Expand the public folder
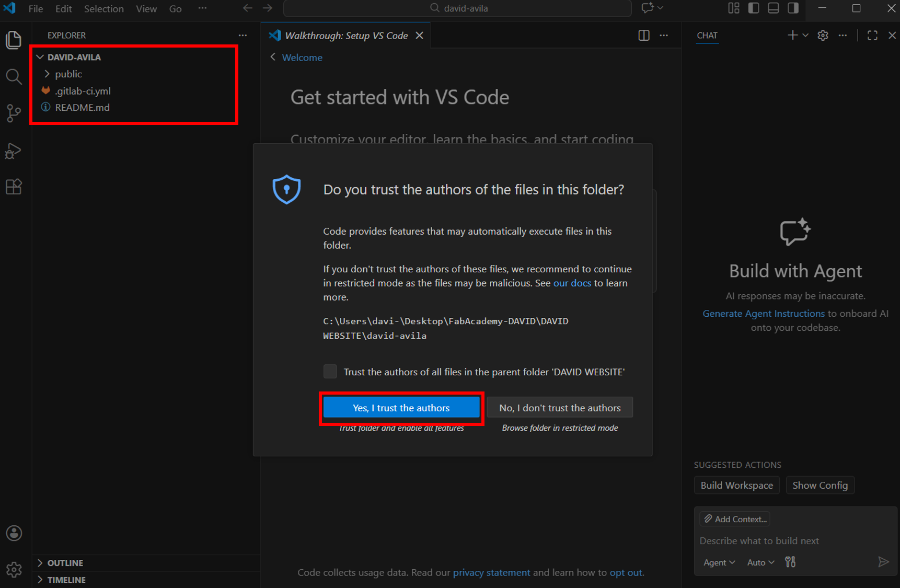 (x=47, y=74)
